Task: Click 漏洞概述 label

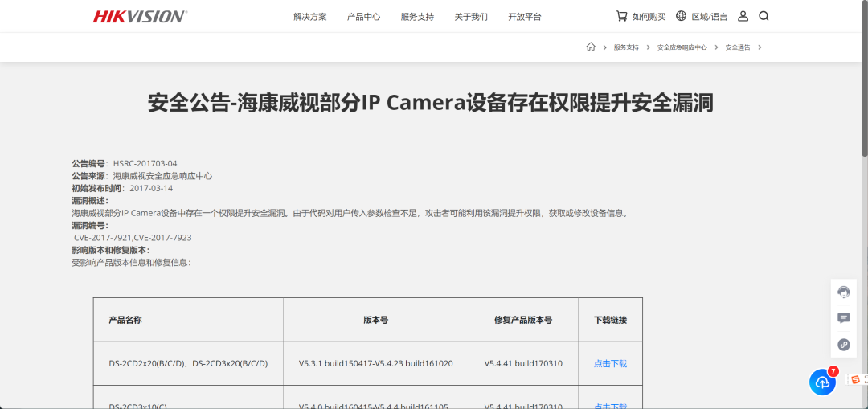Action: coord(88,200)
